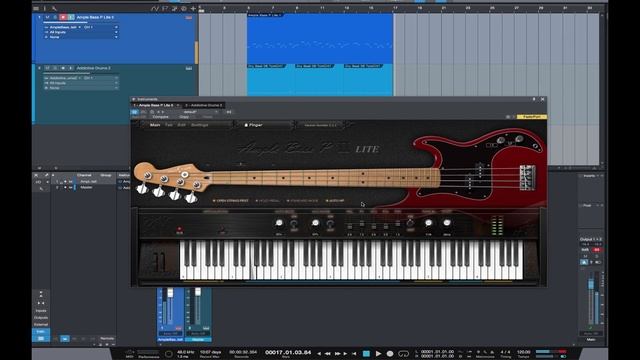Open Addictive instrument dropdown on drums track

pyautogui.click(x=81, y=78)
